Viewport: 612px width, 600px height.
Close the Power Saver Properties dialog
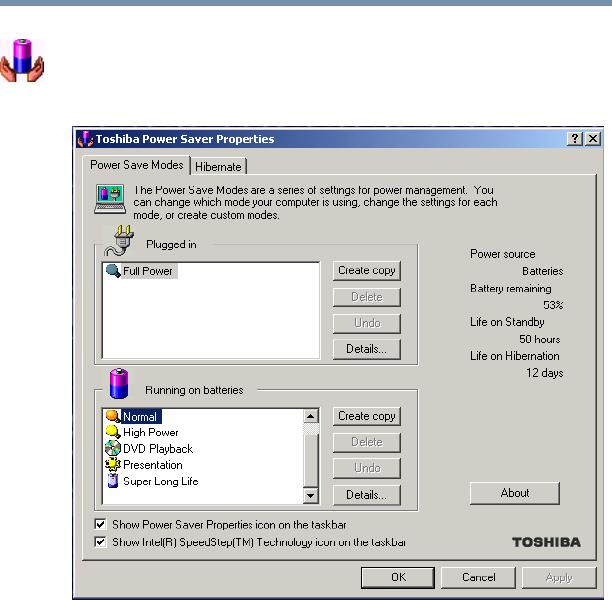coord(593,139)
